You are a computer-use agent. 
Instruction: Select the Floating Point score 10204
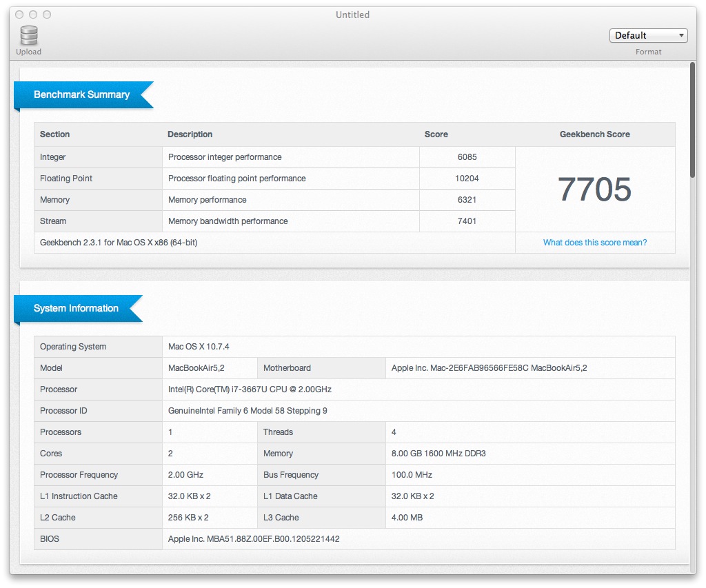tap(467, 179)
